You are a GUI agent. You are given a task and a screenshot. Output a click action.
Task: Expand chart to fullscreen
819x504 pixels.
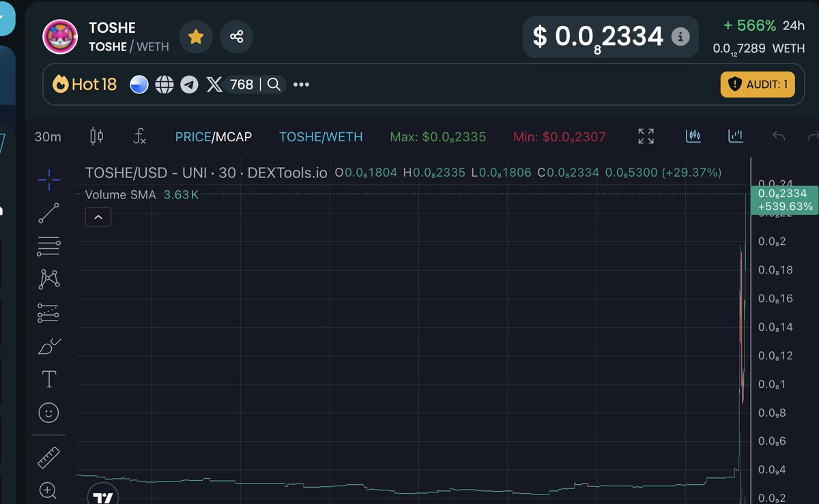646,136
